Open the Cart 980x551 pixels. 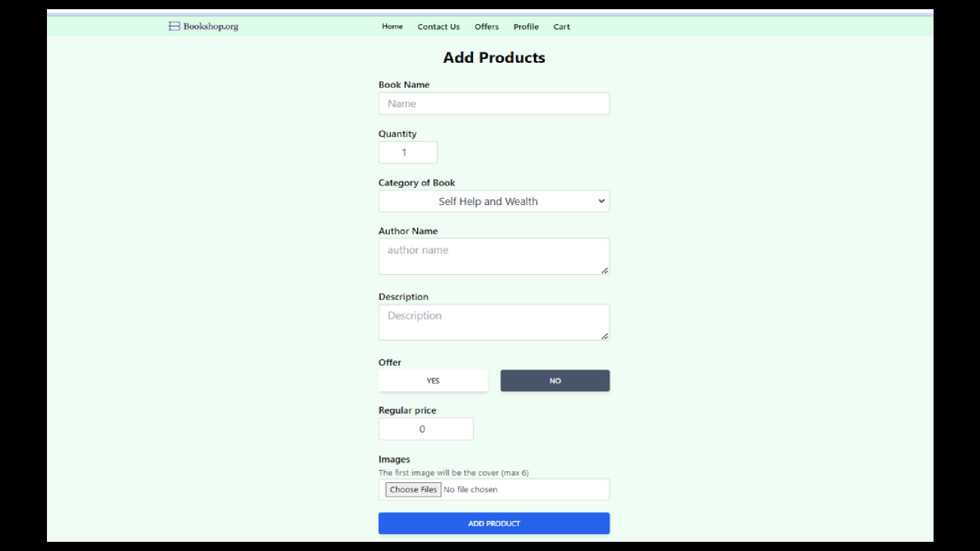tap(561, 27)
